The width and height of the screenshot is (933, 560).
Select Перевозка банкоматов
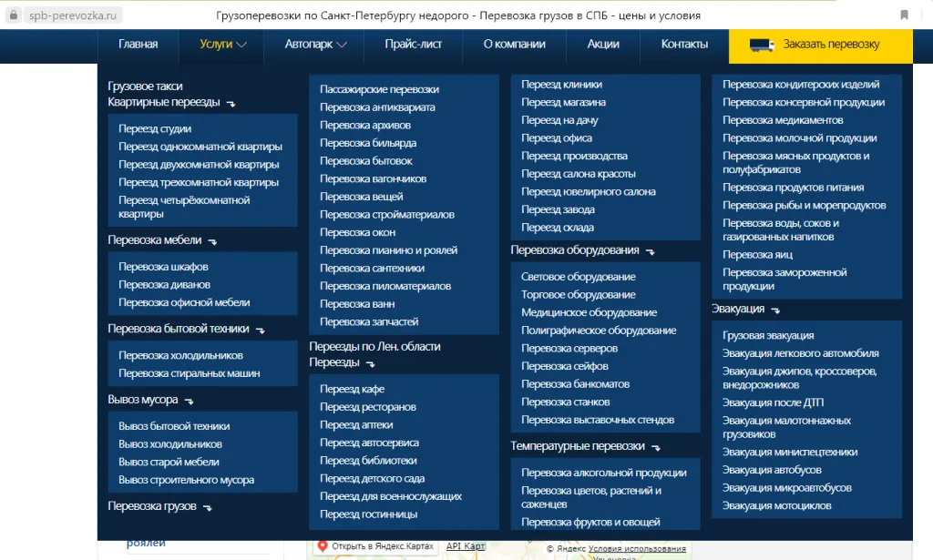pyautogui.click(x=575, y=383)
